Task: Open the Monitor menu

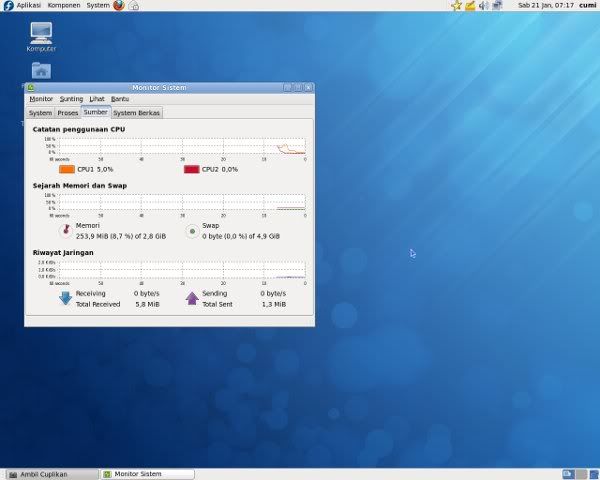Action: click(41, 99)
